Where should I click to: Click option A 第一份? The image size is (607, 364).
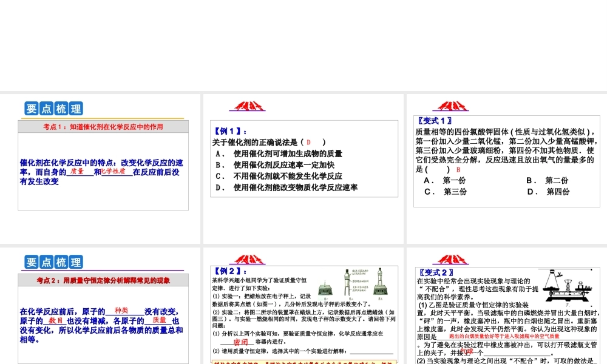click(445, 180)
